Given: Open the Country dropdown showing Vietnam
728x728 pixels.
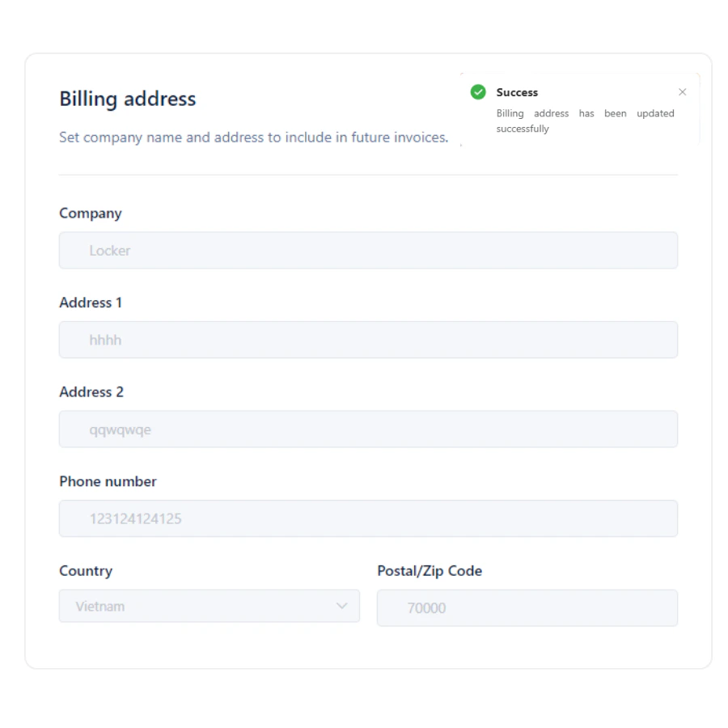Looking at the screenshot, I should tap(194, 606).
